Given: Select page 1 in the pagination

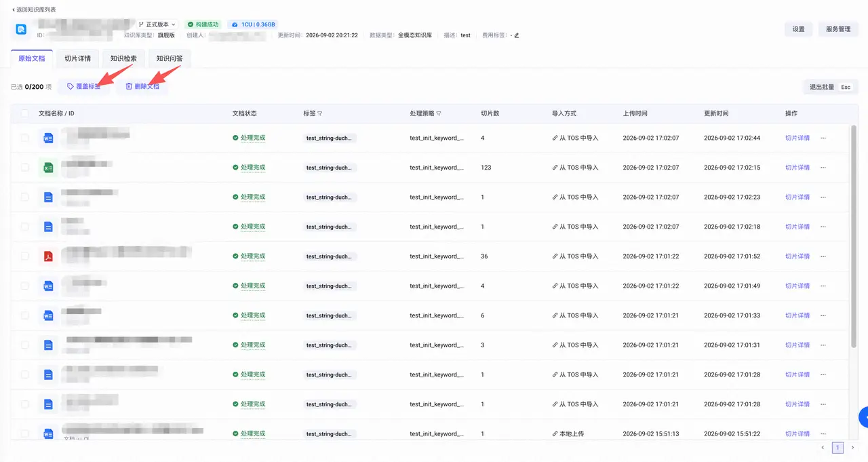Looking at the screenshot, I should click(x=838, y=448).
